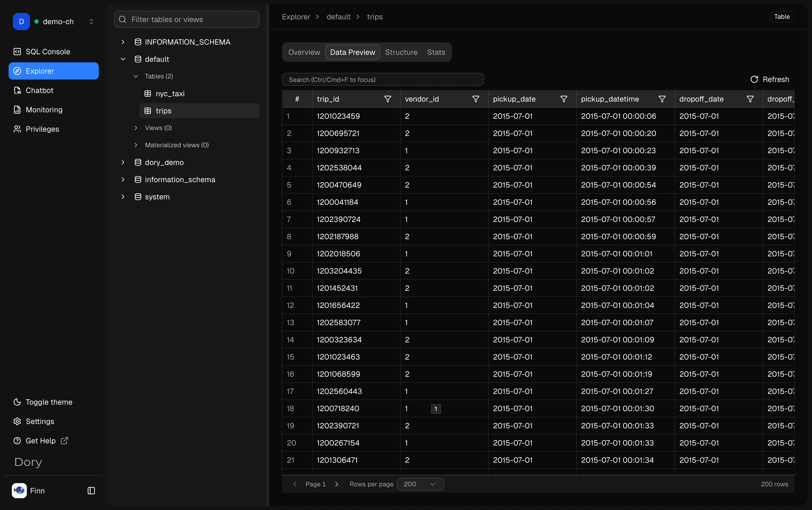Open the SQL Console icon in sidebar
Screen dimensions: 812x510
(x=17, y=52)
